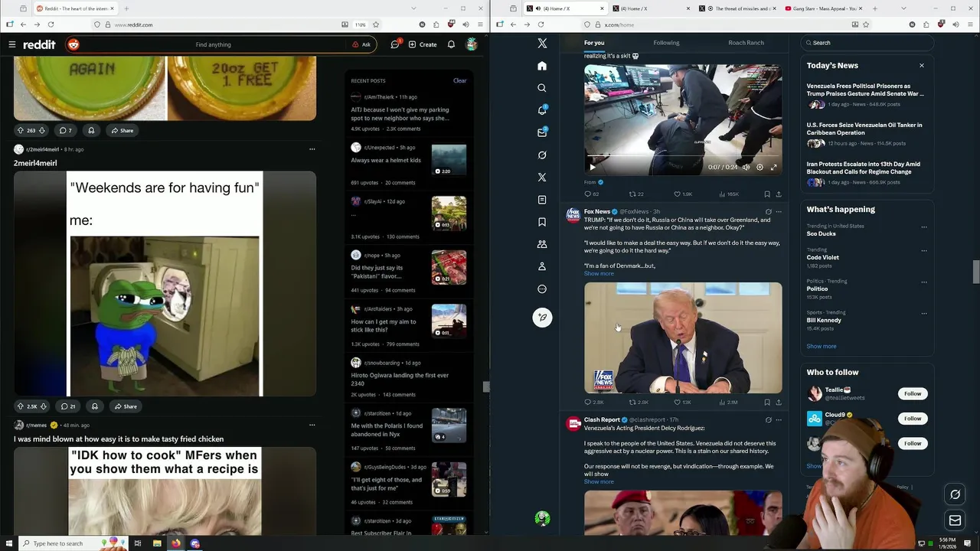
Task: Open Grok action on Clash Report post
Action: click(768, 419)
